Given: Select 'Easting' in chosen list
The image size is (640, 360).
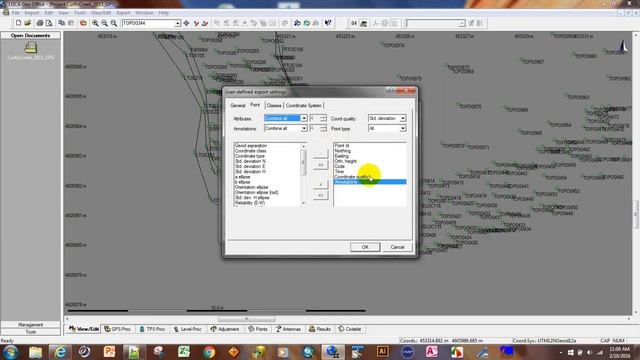Looking at the screenshot, I should (x=342, y=156).
